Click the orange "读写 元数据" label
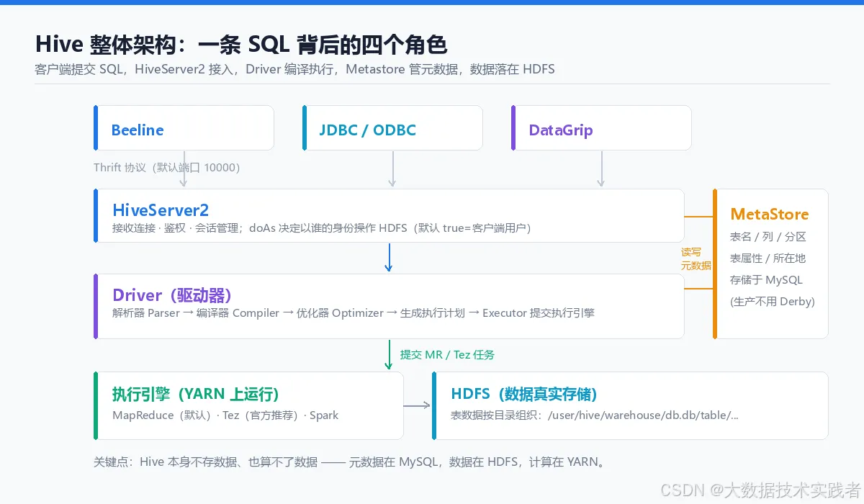This screenshot has height=504, width=864. 696,258
